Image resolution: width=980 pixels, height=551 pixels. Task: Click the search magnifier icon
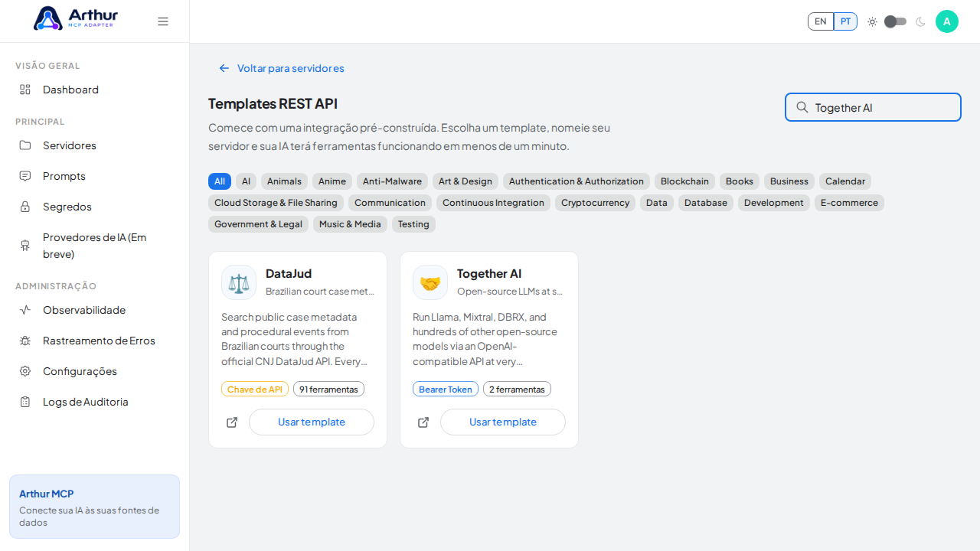point(802,107)
